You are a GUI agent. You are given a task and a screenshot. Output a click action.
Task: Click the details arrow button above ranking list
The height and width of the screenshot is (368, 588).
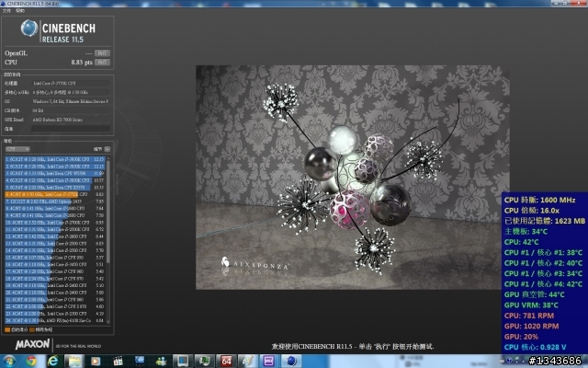click(107, 149)
